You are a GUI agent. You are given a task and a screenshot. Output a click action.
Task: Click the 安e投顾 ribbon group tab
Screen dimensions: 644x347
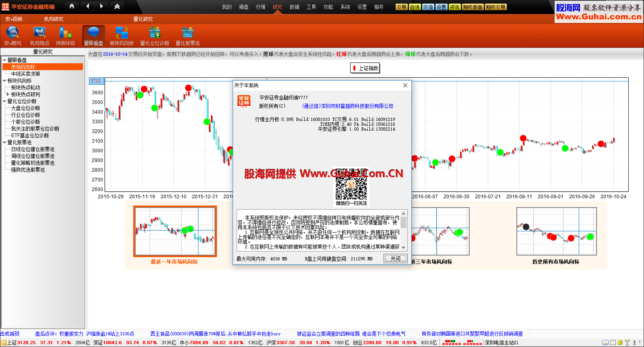[x=14, y=19]
